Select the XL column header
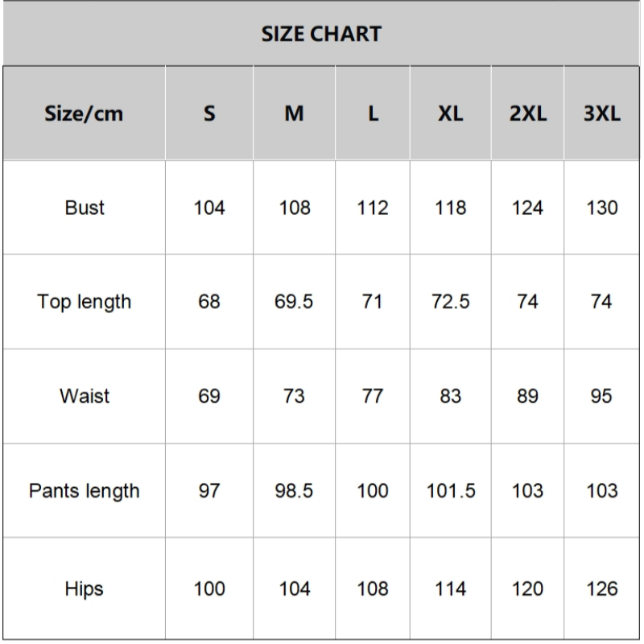 tap(450, 114)
